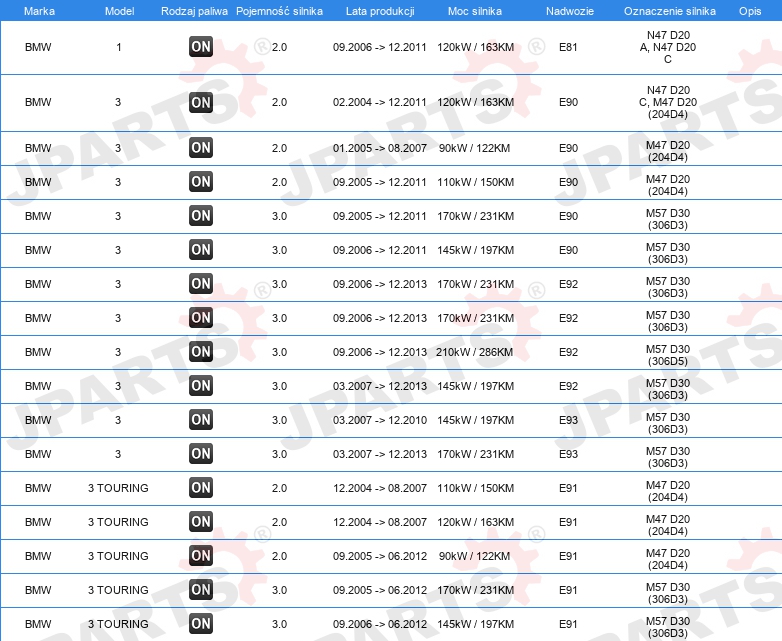
Task: Click the Lata produkcji column header
Action: [380, 11]
